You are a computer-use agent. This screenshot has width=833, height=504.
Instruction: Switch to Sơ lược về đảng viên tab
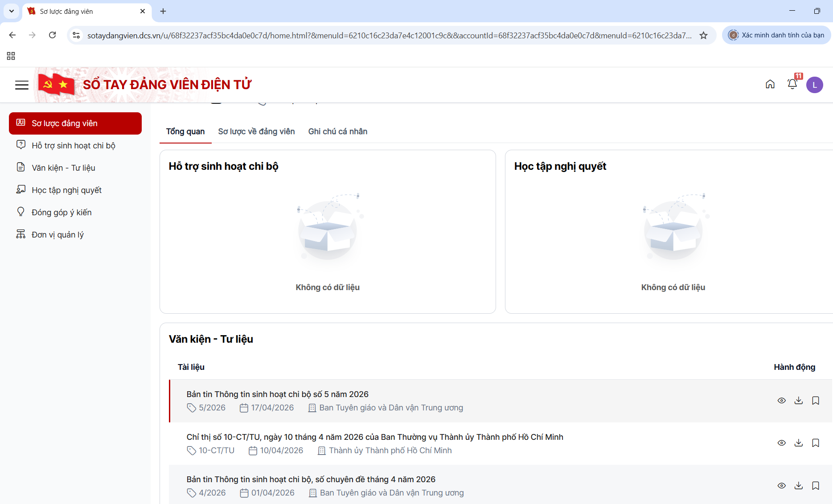pos(256,131)
